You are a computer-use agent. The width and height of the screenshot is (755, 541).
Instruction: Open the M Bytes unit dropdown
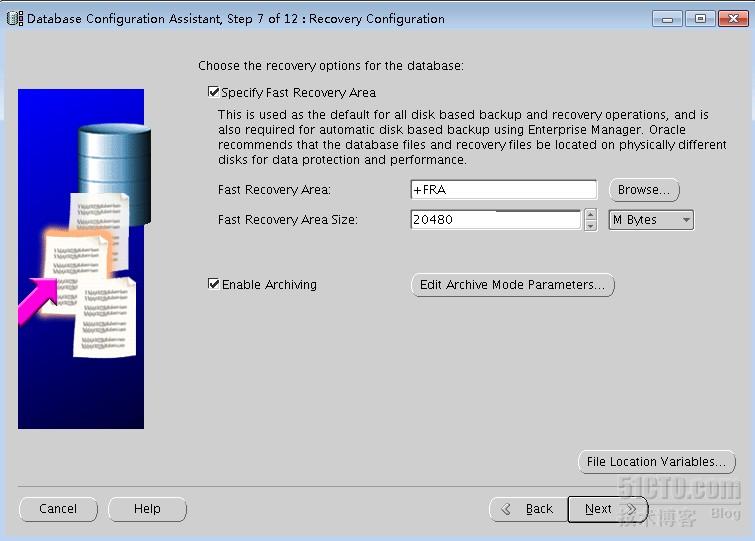pos(651,220)
